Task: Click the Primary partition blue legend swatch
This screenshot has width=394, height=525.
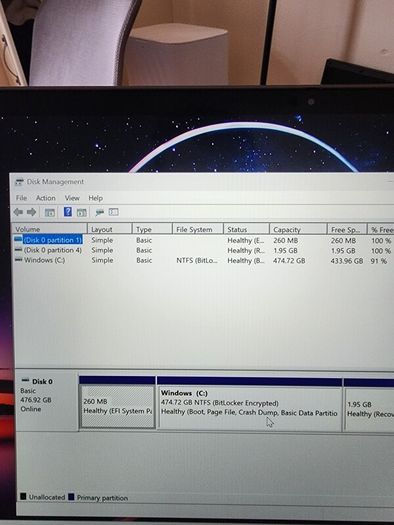Action: click(x=71, y=497)
